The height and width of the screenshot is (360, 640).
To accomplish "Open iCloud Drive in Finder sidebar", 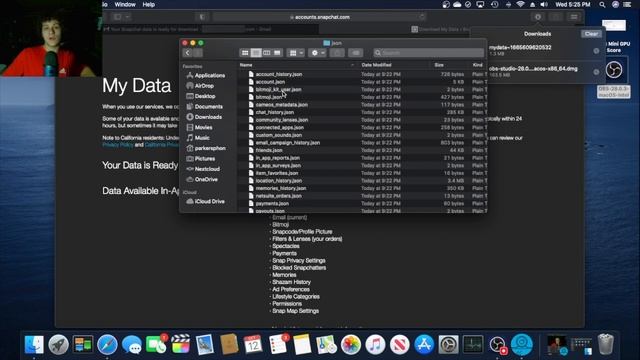I will click(x=205, y=202).
